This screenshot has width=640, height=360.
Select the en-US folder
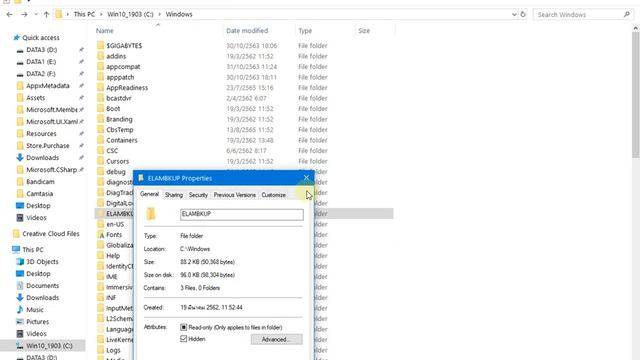pos(115,224)
